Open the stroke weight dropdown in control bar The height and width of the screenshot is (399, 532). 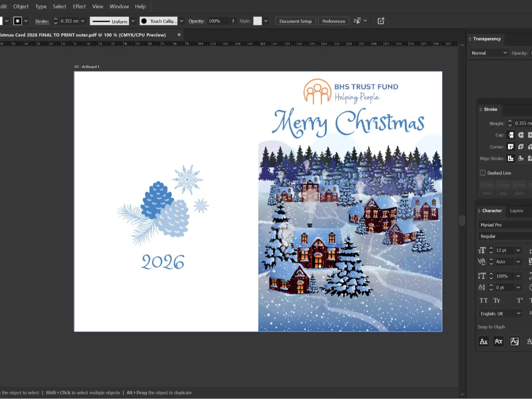point(82,21)
